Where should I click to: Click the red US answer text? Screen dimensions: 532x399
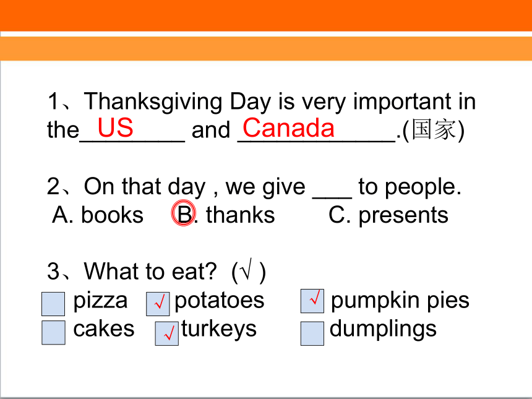click(x=115, y=127)
